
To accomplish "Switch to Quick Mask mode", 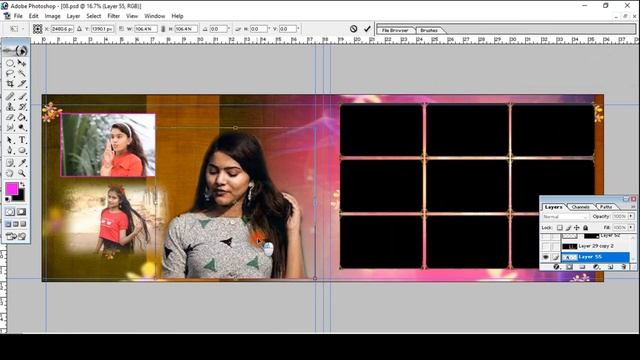I will pos(22,212).
